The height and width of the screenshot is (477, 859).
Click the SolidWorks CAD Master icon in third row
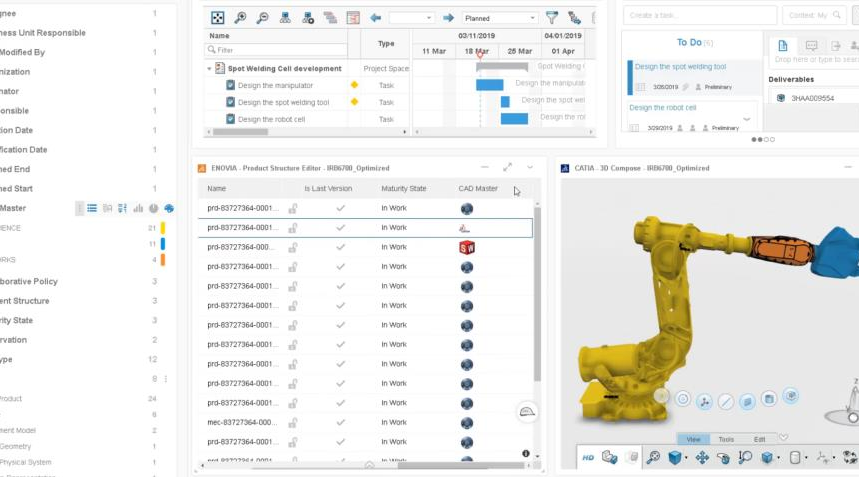pos(466,247)
